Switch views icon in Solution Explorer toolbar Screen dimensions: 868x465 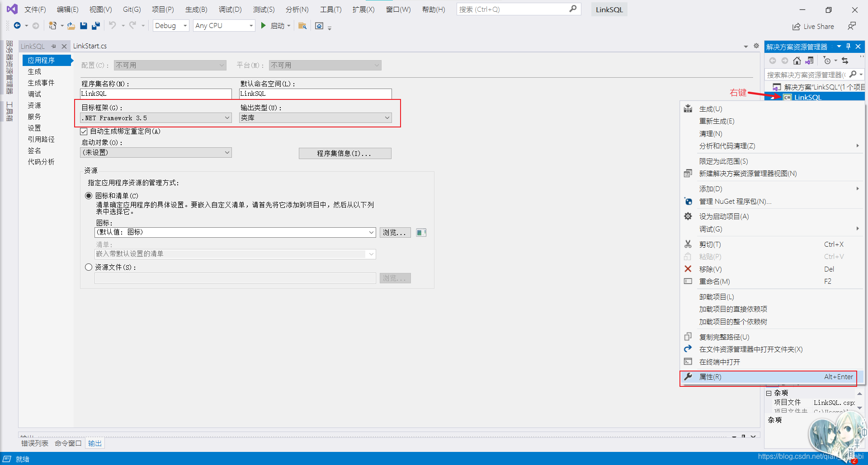[x=809, y=61]
